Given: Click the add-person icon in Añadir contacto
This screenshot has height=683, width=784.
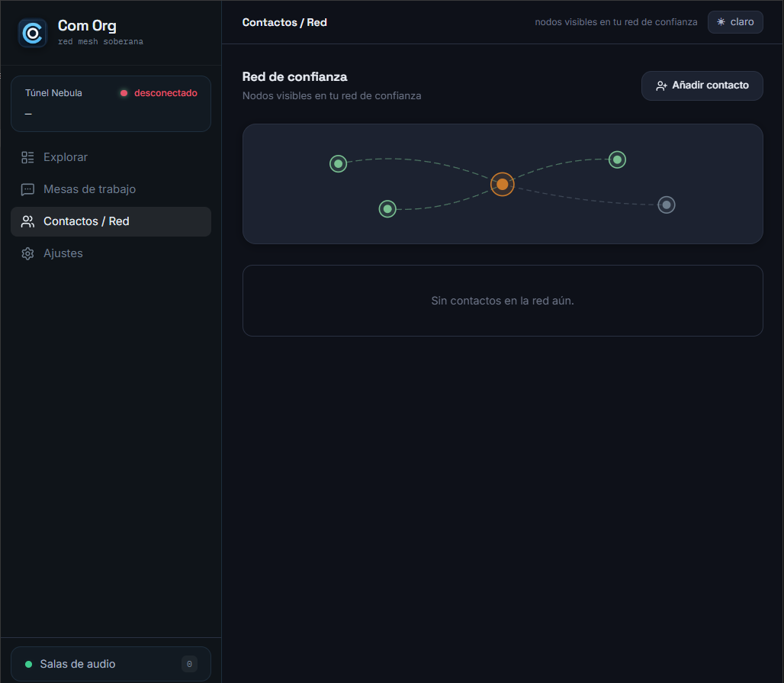Looking at the screenshot, I should (661, 85).
